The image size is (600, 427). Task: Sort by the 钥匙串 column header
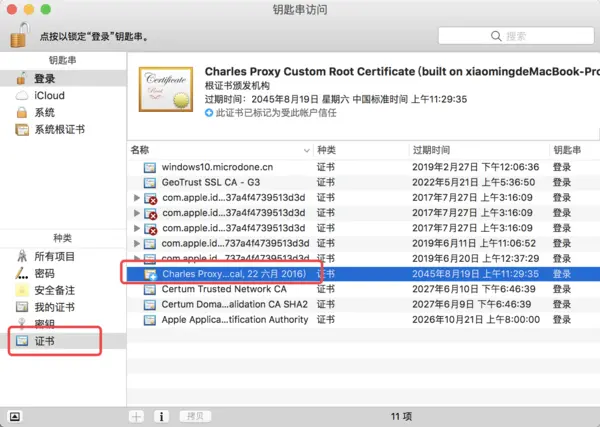[575, 150]
